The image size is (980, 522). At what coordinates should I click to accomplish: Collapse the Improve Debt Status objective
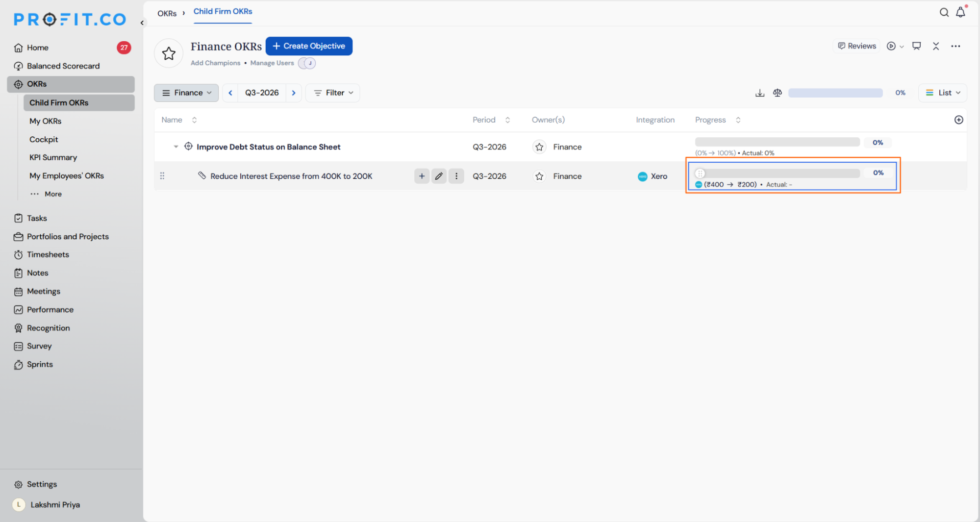pyautogui.click(x=176, y=147)
